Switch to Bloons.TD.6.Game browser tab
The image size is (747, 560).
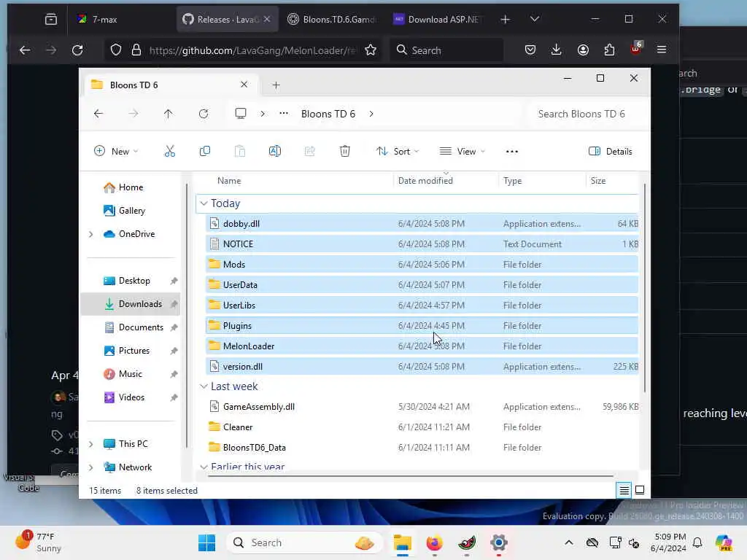333,19
